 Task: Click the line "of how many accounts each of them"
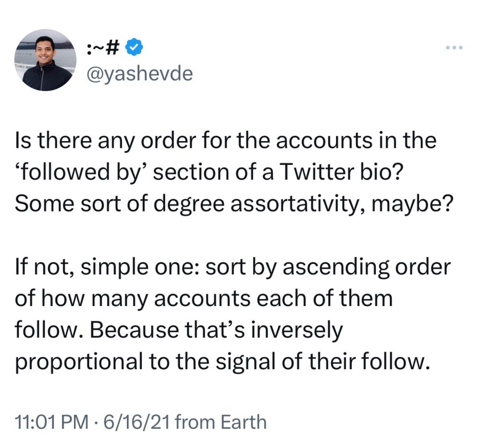pyautogui.click(x=204, y=299)
